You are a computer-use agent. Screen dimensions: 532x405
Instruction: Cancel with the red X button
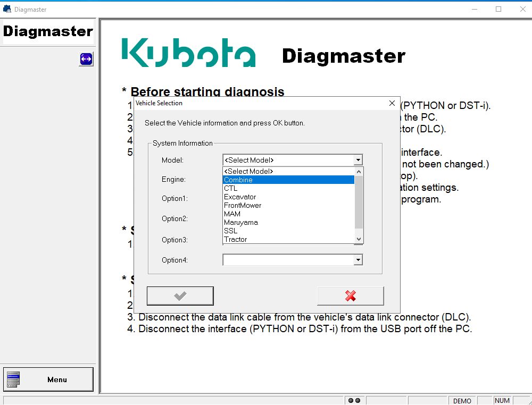[351, 296]
